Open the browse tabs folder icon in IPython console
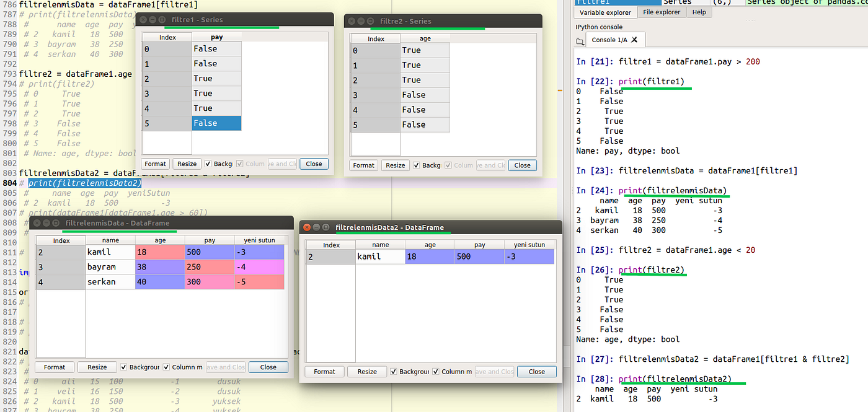Viewport: 868px width, 412px height. point(580,41)
